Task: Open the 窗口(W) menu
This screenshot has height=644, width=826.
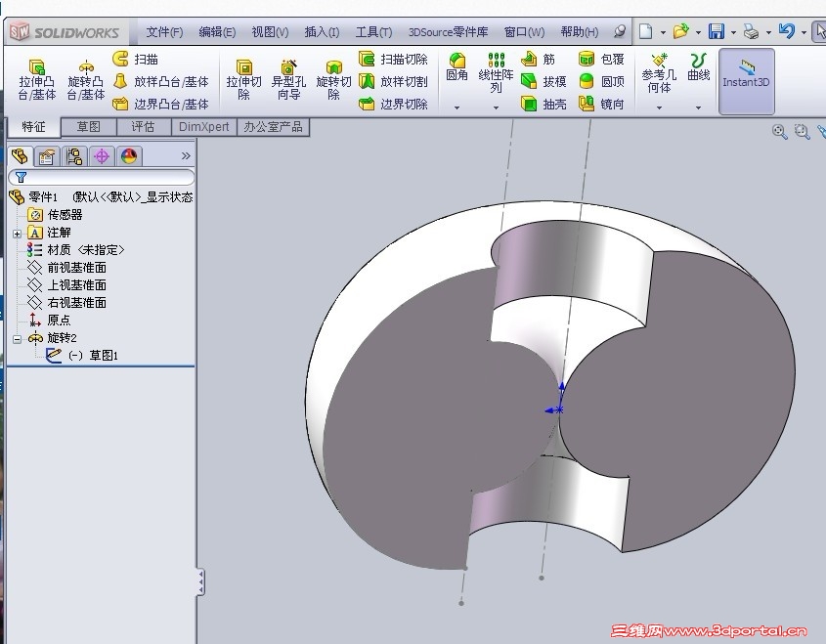Action: tap(524, 32)
